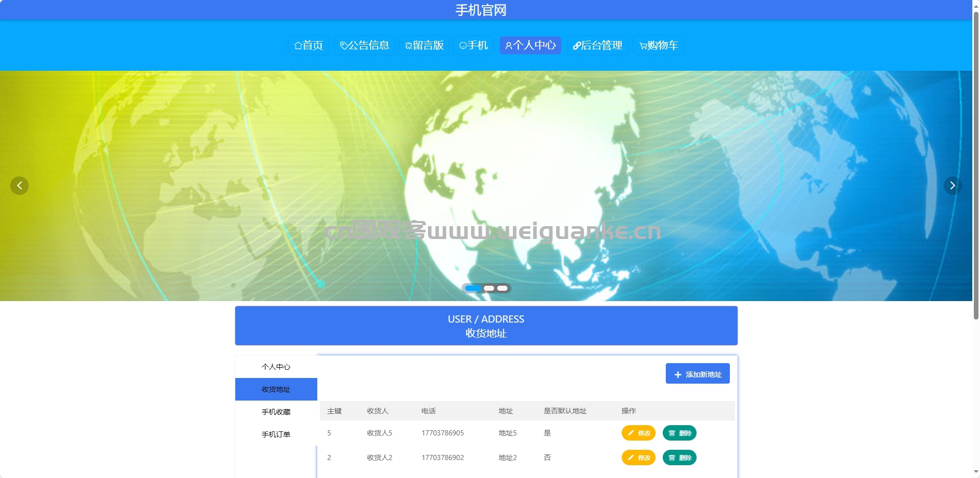980x478 pixels.
Task: Click the home icon beside 首页
Action: 298,46
